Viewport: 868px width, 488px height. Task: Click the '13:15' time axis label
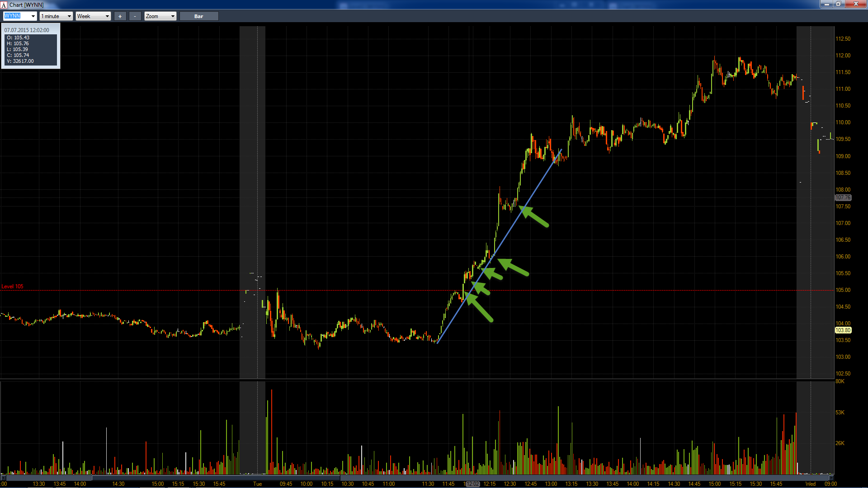pos(571,484)
